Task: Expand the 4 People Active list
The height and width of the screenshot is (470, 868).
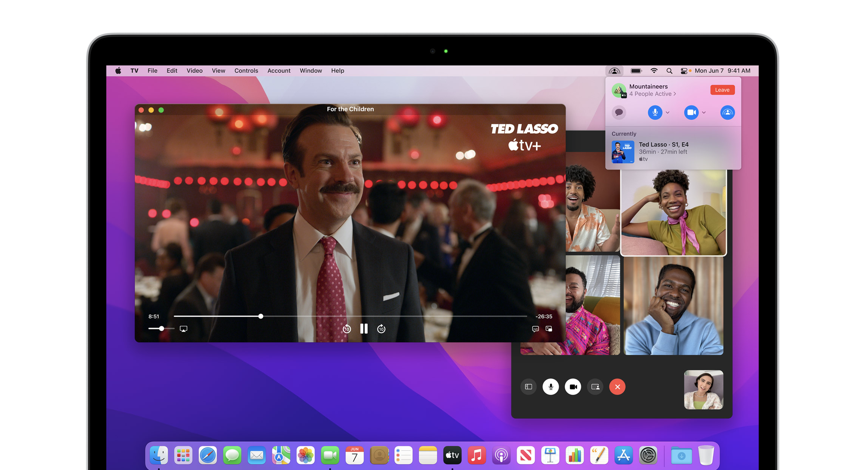Action: tap(653, 94)
